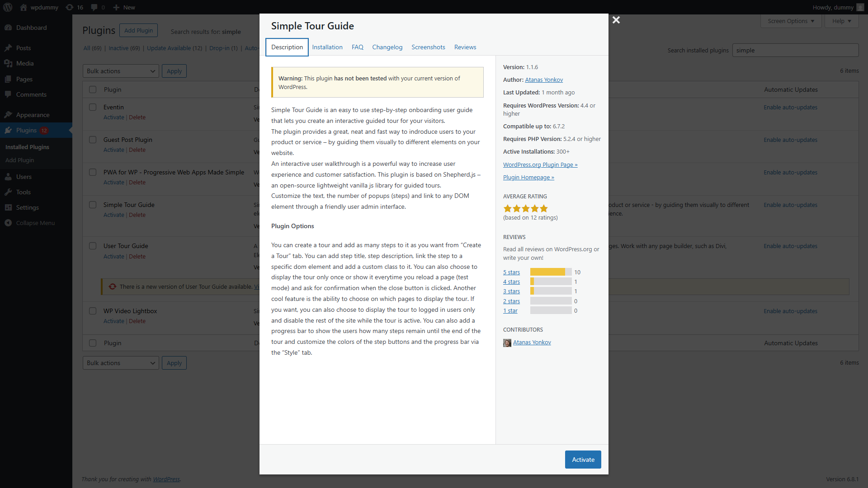Screen dimensions: 868x488
Task: Switch to the Reviews tab
Action: tap(465, 47)
